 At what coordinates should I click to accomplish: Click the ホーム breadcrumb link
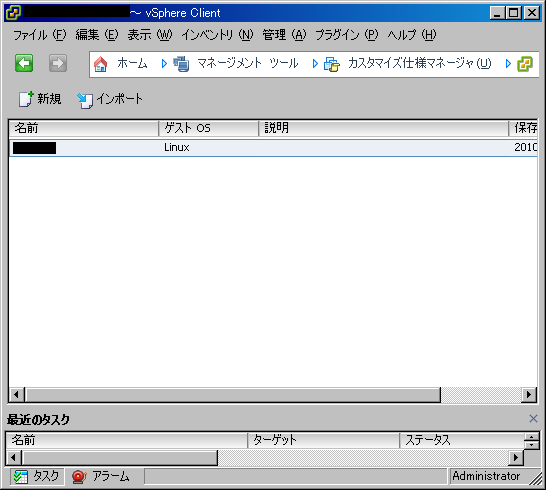point(132,63)
